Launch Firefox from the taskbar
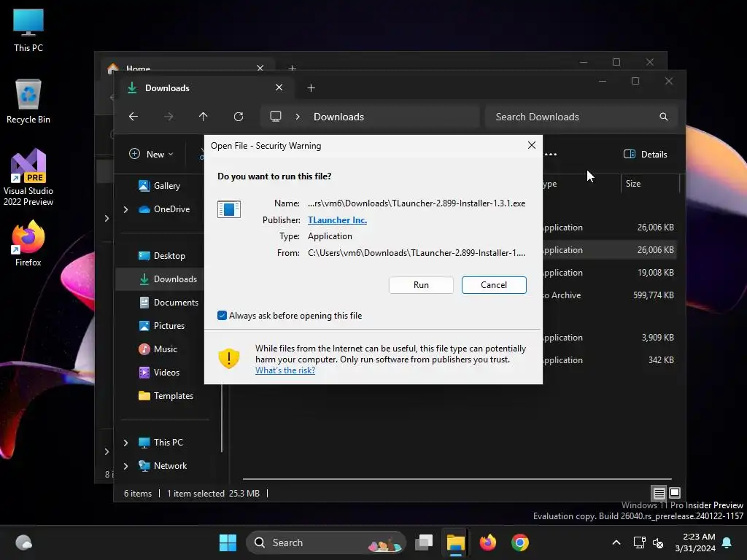 pos(487,542)
